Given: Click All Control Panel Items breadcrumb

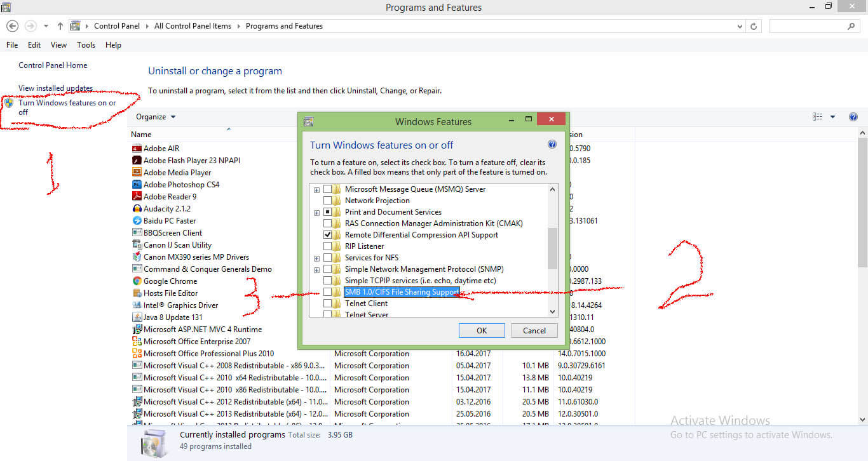Looking at the screenshot, I should point(193,26).
